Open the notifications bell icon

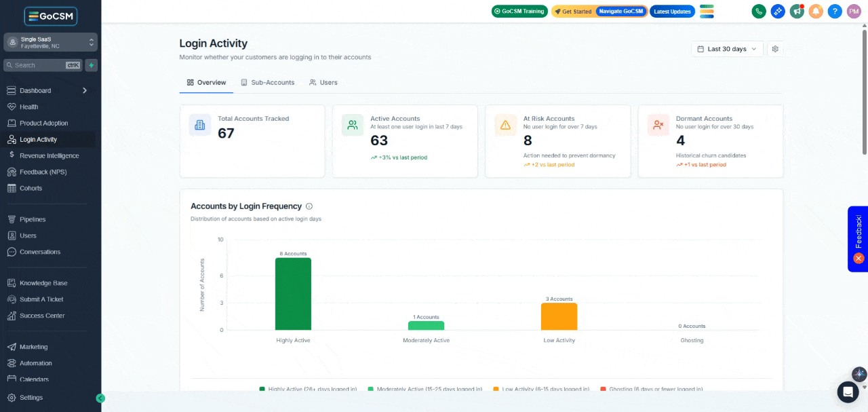pyautogui.click(x=816, y=12)
